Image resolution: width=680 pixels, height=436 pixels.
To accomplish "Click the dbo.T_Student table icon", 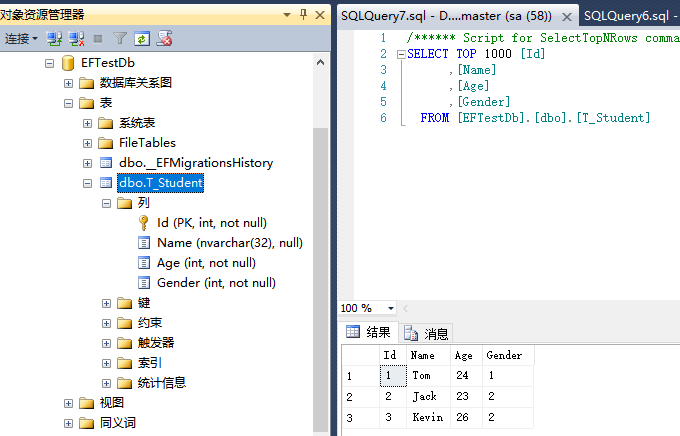I will coord(106,183).
